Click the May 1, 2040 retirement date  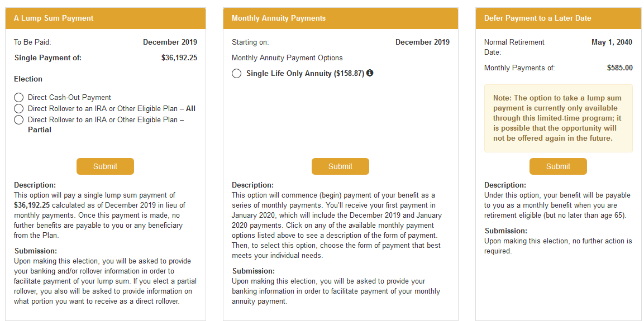coord(612,42)
